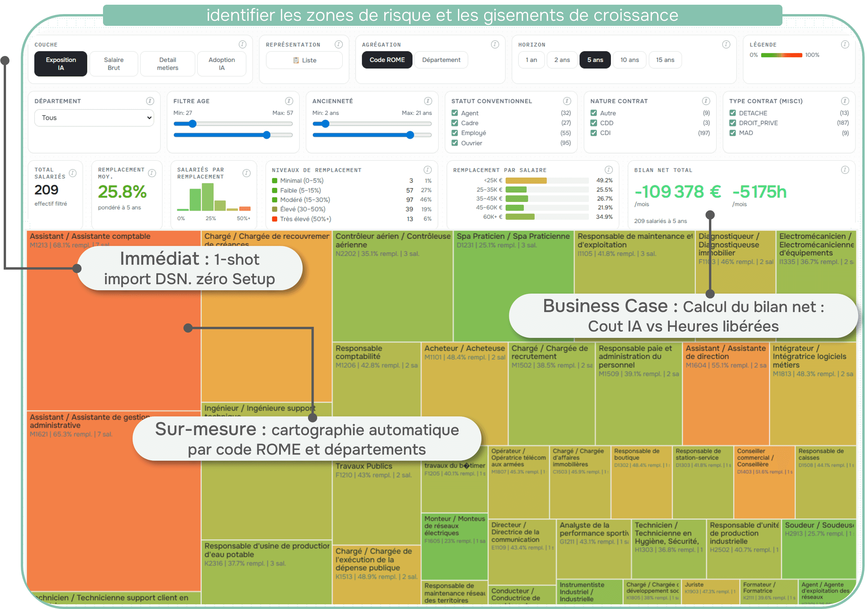Click info icon beside Légende
868x609 pixels.
click(x=845, y=45)
